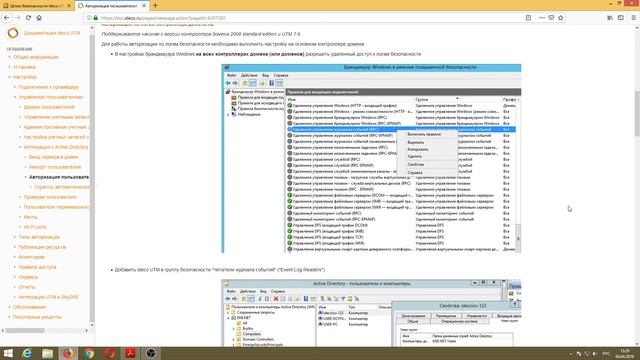Open Управление пользователями link

(x=51, y=97)
